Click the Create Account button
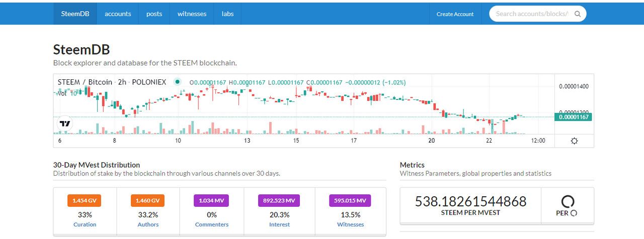Image resolution: width=644 pixels, height=239 pixels. click(x=455, y=14)
